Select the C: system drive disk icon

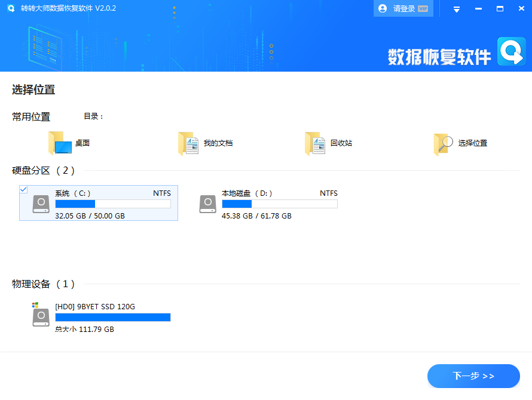pyautogui.click(x=41, y=204)
